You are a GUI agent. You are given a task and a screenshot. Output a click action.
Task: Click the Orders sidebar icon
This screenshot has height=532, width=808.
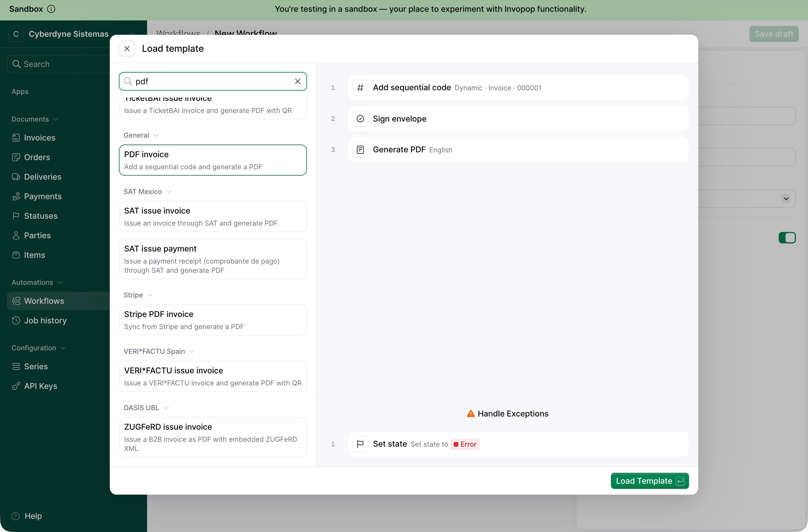[x=16, y=157]
